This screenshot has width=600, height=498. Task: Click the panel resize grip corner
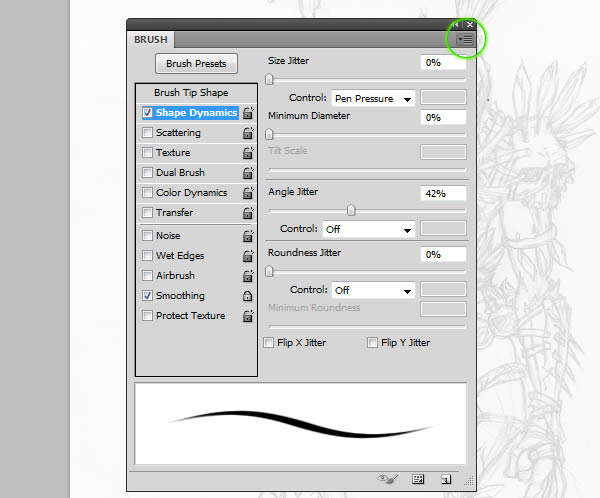point(470,481)
